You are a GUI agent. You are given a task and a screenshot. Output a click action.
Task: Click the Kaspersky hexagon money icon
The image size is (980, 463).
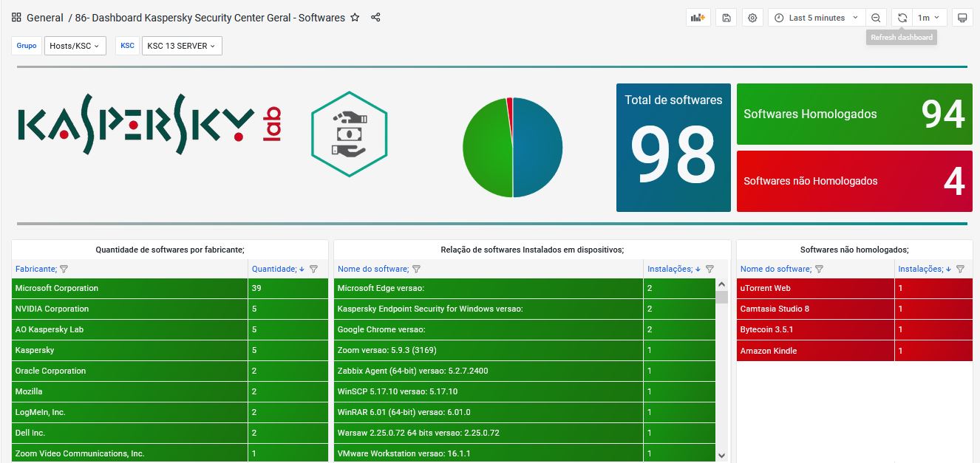(349, 134)
